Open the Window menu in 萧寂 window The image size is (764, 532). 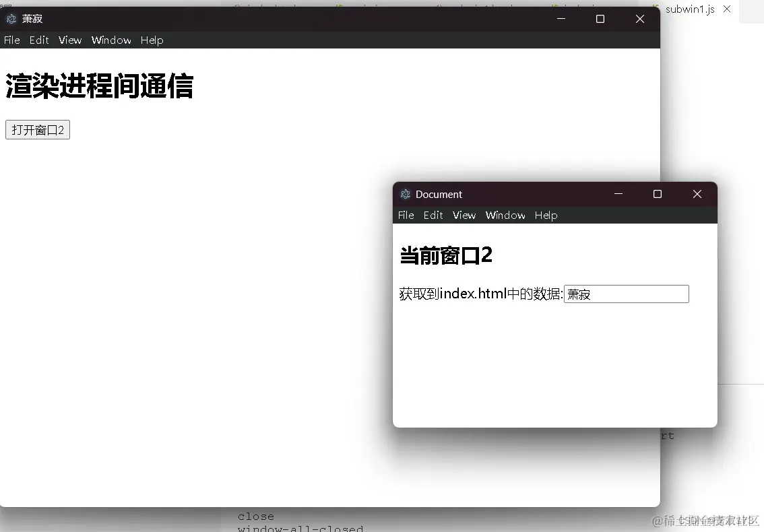111,40
